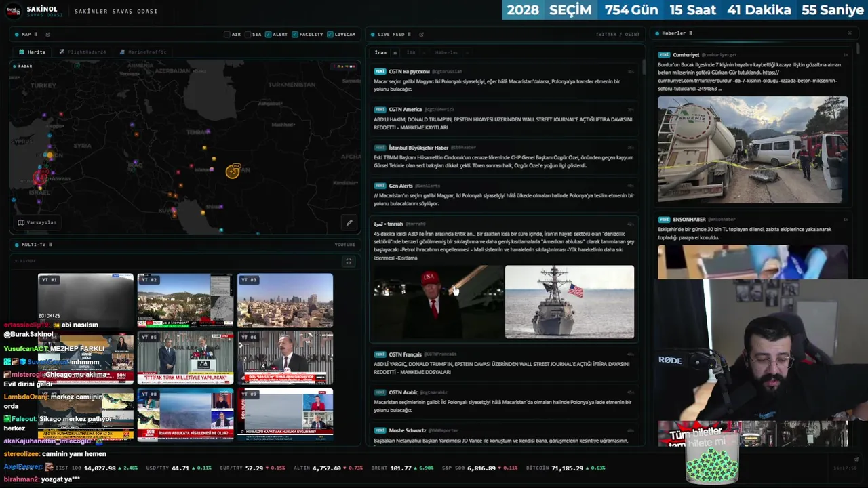Close the Haberler panel

click(849, 33)
